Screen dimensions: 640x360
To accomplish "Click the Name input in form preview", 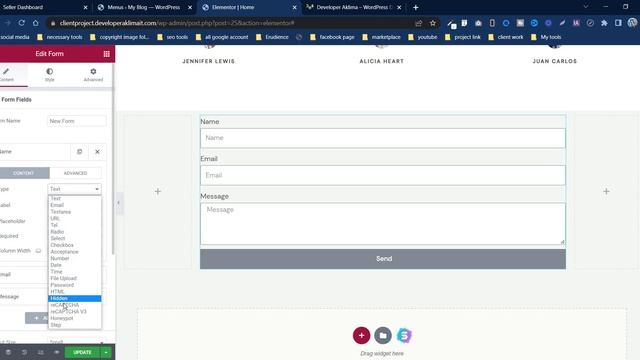I will click(383, 138).
